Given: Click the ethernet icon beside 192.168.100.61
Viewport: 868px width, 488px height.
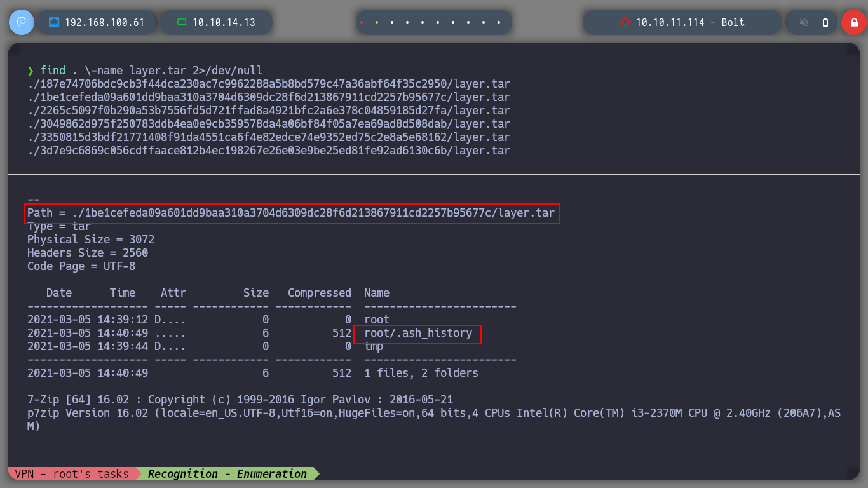Looking at the screenshot, I should (54, 22).
